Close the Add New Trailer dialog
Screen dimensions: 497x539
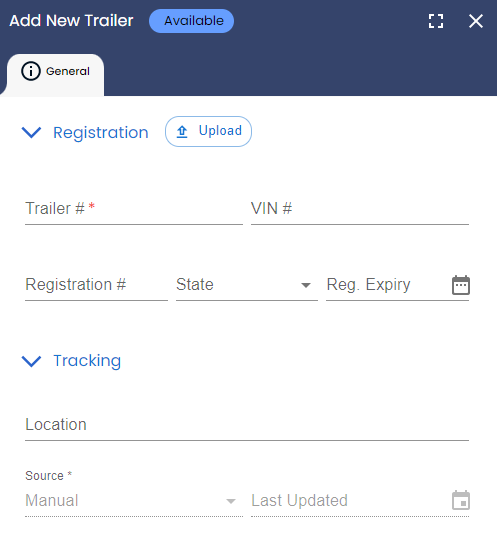[x=476, y=21]
